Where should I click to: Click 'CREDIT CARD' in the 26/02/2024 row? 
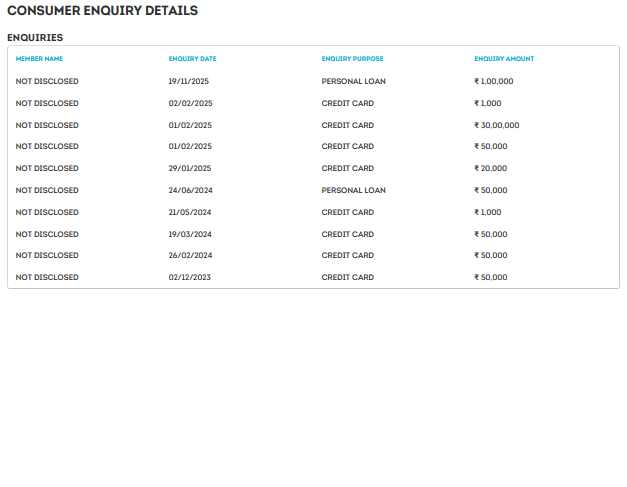click(x=347, y=255)
